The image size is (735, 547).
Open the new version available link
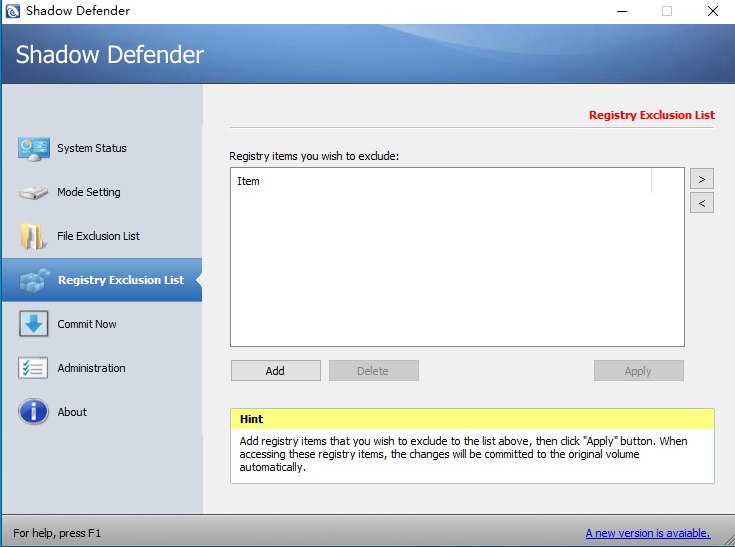coord(648,533)
